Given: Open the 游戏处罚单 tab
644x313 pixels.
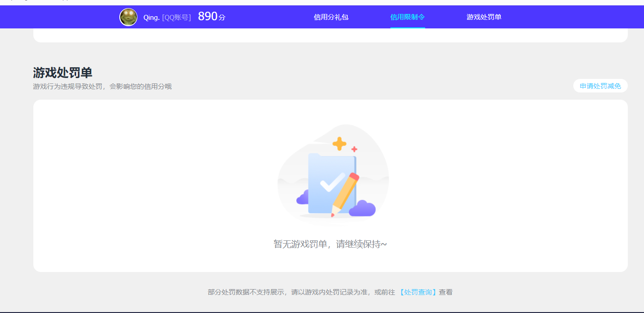Looking at the screenshot, I should tap(484, 17).
